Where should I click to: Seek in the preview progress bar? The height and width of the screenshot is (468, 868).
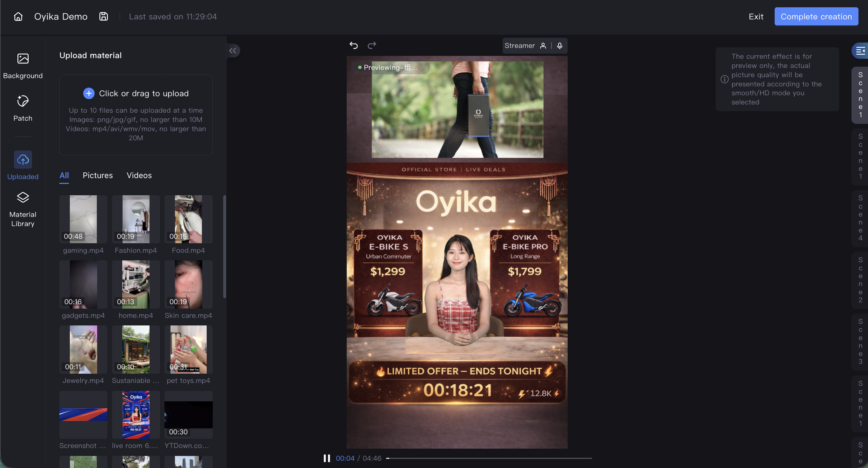[489, 458]
